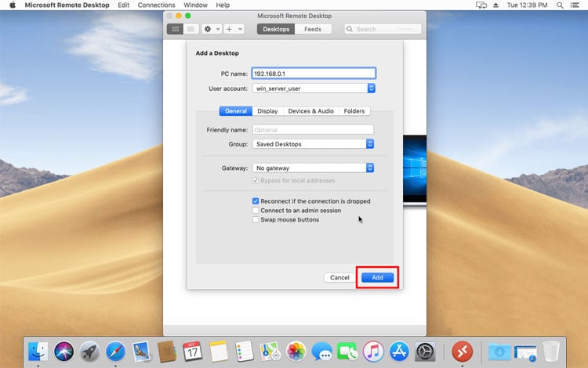
Task: Open the Help menu
Action: click(223, 5)
